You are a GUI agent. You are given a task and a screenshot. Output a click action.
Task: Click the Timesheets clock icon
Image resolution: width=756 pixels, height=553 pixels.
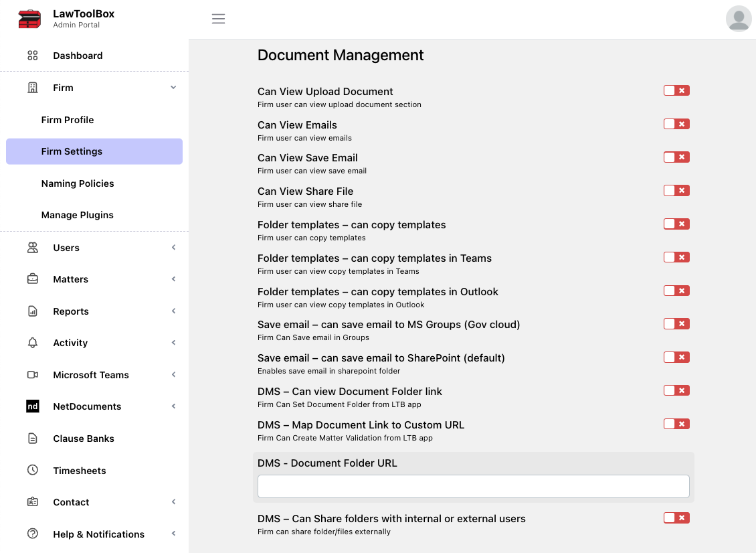(32, 470)
